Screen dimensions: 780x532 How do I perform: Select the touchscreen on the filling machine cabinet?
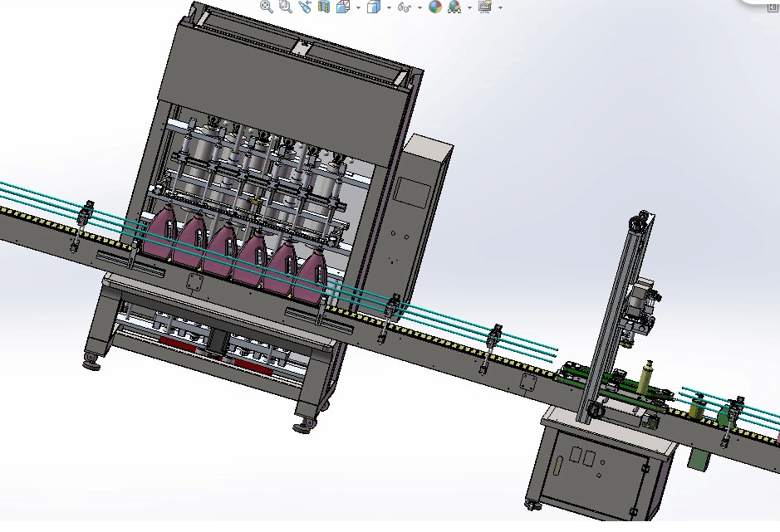click(x=408, y=190)
